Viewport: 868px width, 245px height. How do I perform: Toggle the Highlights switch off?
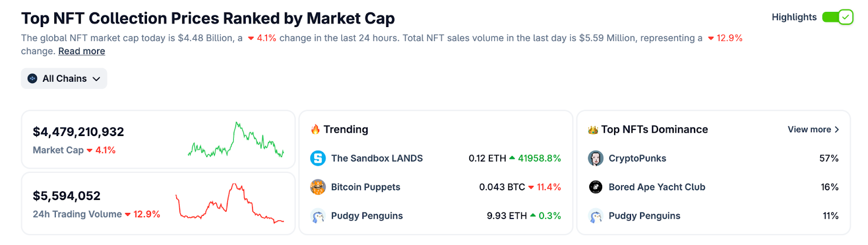point(838,17)
